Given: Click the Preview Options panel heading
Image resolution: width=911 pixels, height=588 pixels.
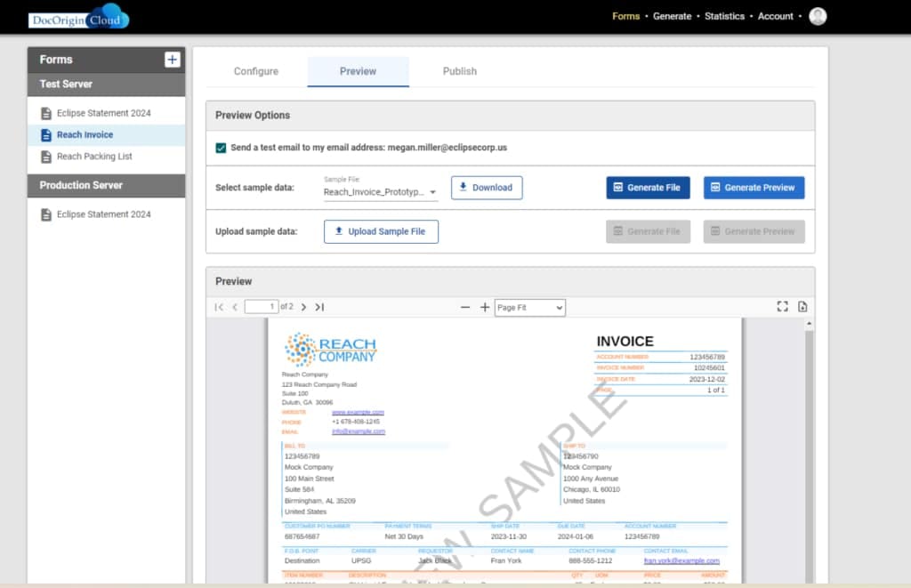Looking at the screenshot, I should 253,115.
